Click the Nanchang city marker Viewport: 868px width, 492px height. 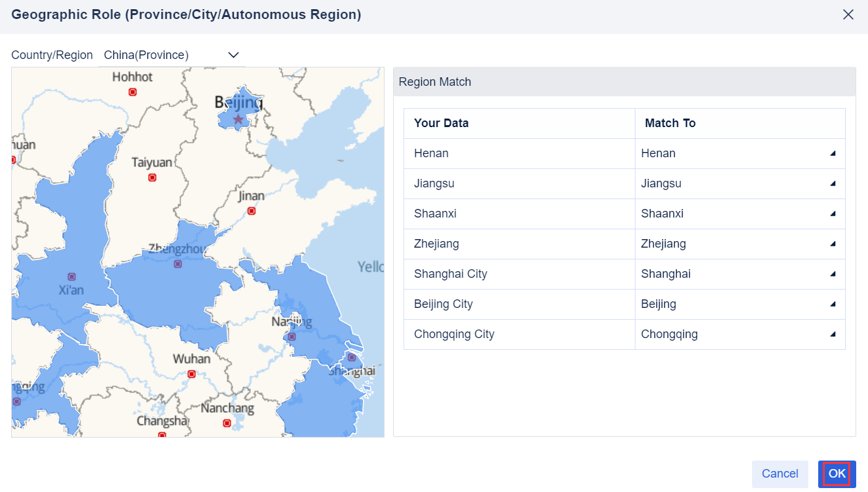click(x=227, y=423)
